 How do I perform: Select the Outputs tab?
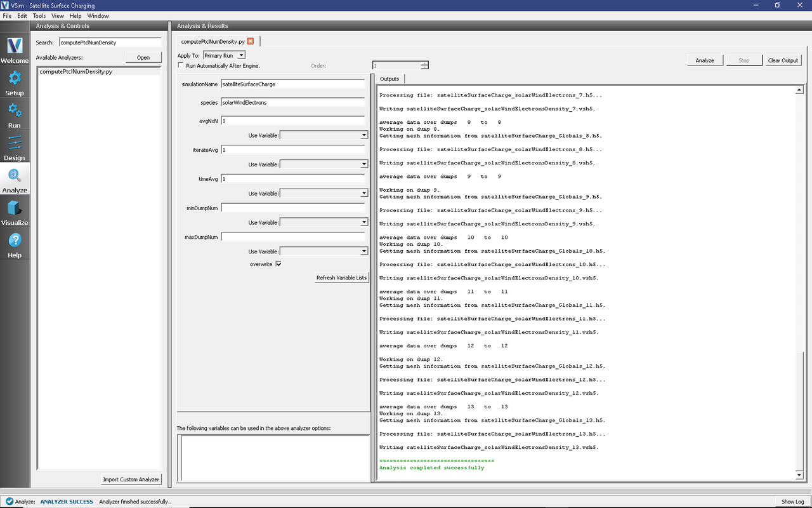click(390, 79)
